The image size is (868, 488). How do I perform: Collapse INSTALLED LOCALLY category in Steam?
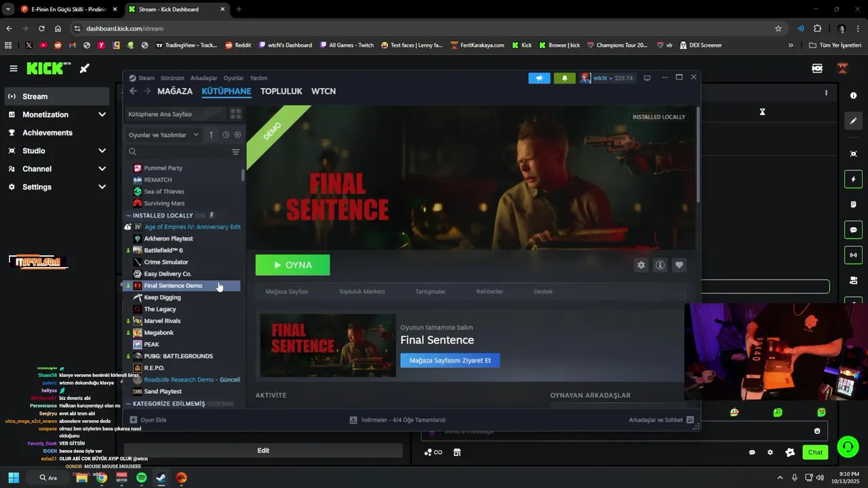point(127,216)
